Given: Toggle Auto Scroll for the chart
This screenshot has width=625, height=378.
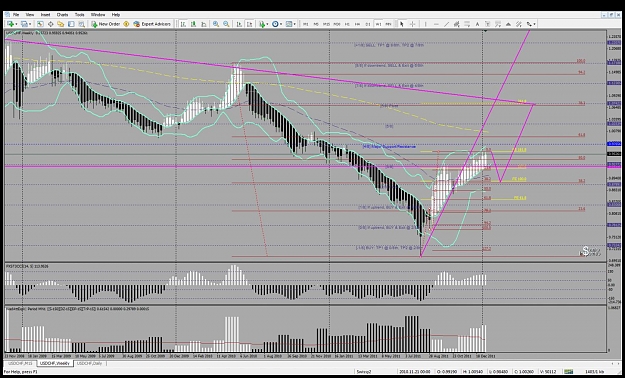Looking at the screenshot, I should point(239,24).
